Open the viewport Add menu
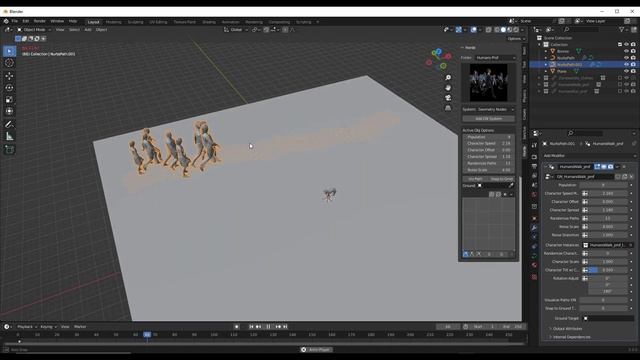Viewport: 640px width, 360px height. pos(88,29)
